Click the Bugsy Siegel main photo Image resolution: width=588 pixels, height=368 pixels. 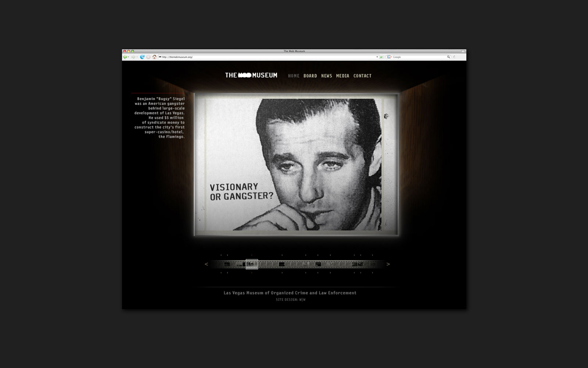[296, 164]
